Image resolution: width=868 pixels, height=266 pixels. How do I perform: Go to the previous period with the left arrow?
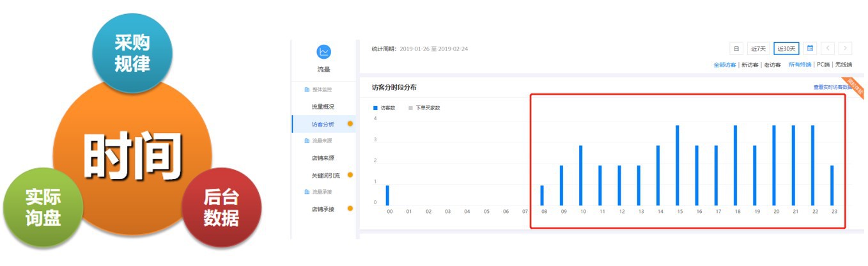[828, 49]
